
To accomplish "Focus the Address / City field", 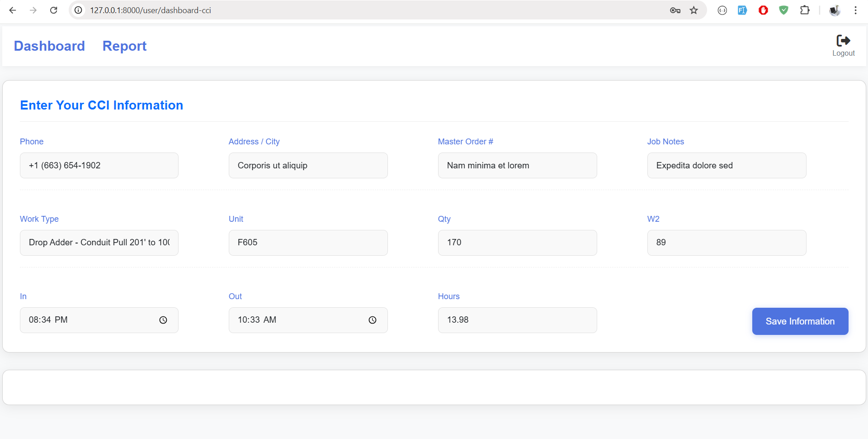I will 308,166.
